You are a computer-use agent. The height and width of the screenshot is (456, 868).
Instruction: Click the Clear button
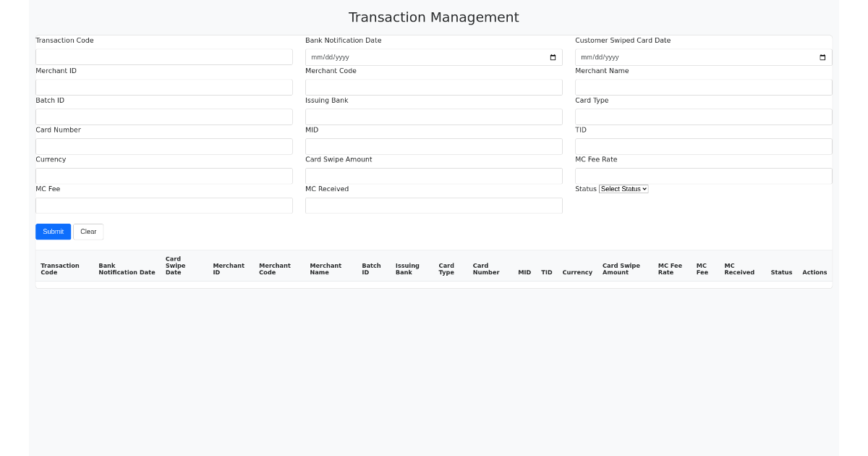tap(88, 231)
